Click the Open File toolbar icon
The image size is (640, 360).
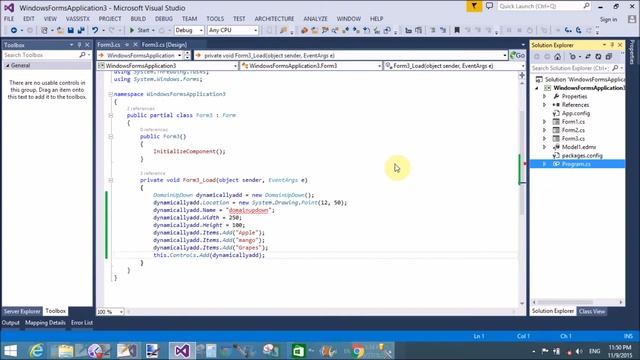pos(60,30)
